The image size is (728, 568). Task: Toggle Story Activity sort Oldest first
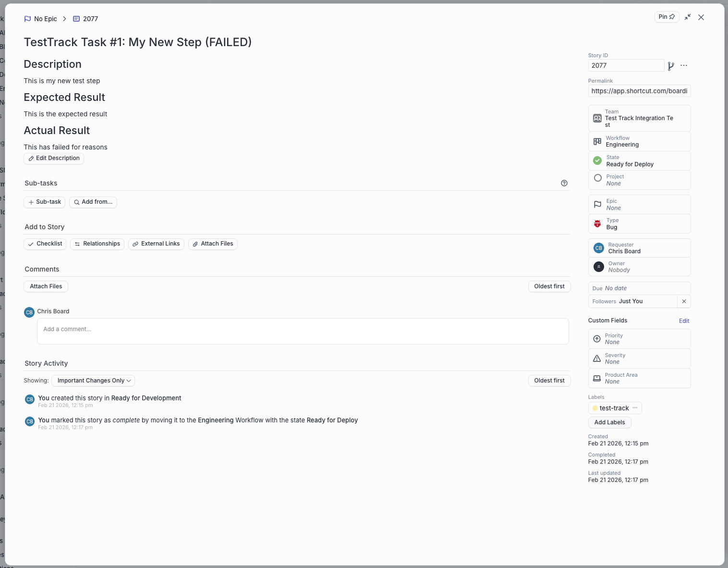pos(549,381)
